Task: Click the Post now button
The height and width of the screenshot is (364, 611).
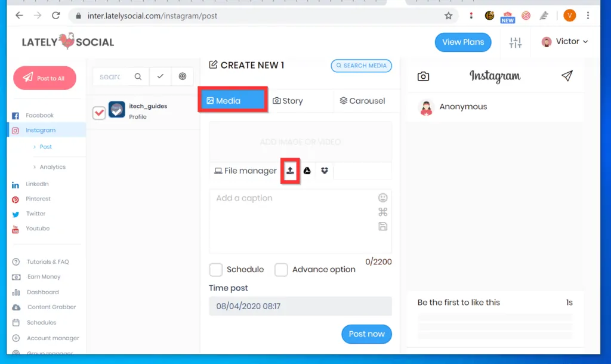Action: click(x=366, y=334)
